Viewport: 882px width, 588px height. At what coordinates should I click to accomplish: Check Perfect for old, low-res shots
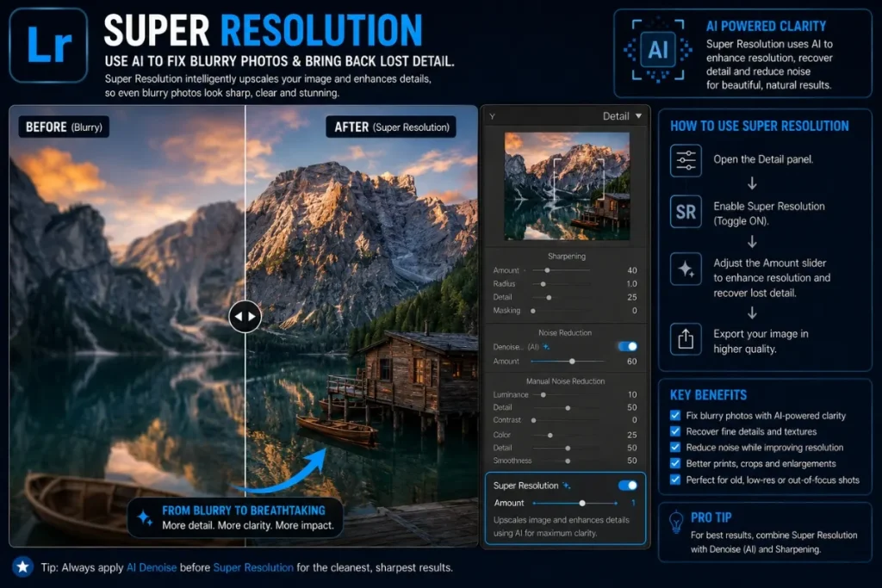(x=675, y=480)
